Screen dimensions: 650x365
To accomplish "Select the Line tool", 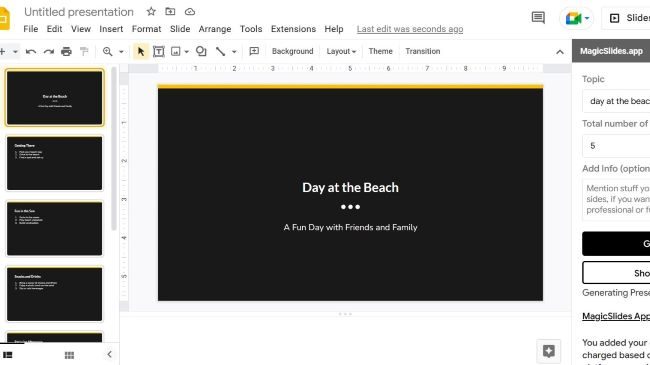I will point(220,51).
